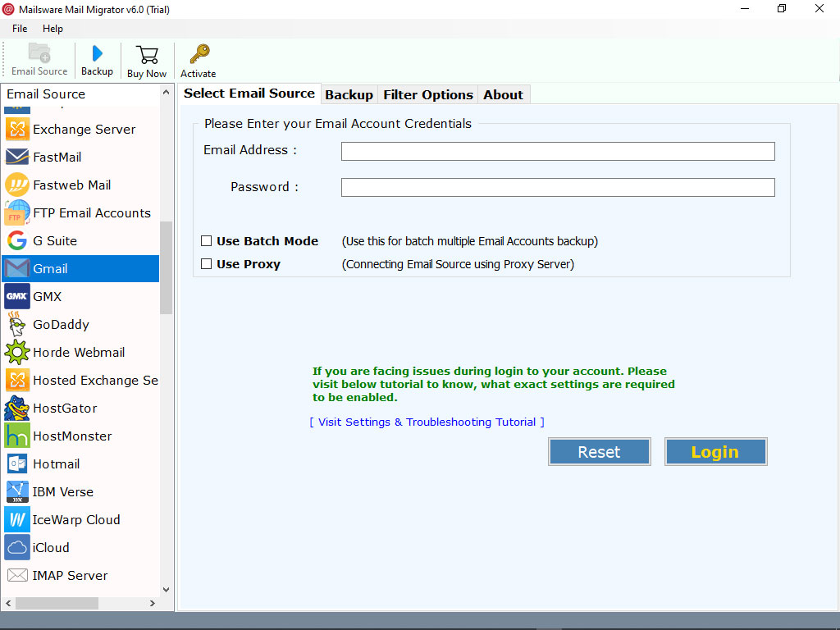Pick the HostMonster icon
This screenshot has height=630, width=840.
click(x=17, y=436)
